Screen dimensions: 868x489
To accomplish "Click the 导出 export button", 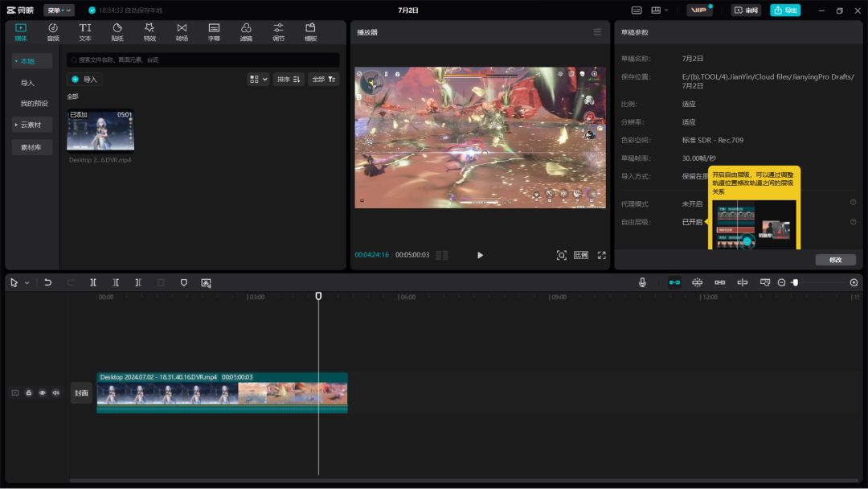I will point(785,10).
